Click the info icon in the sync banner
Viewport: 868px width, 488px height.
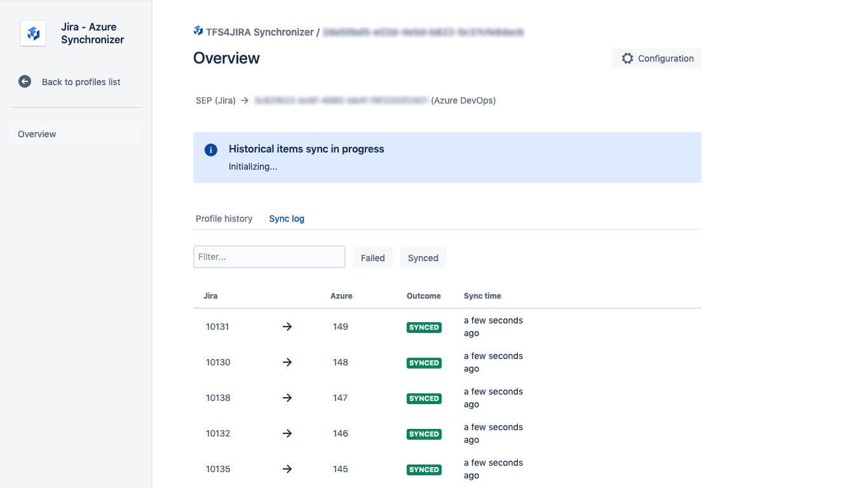tap(211, 150)
